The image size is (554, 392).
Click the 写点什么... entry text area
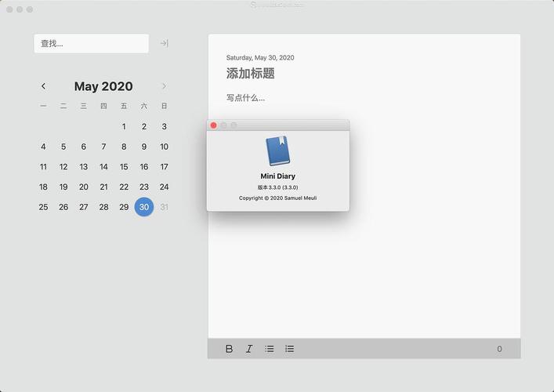pos(246,98)
